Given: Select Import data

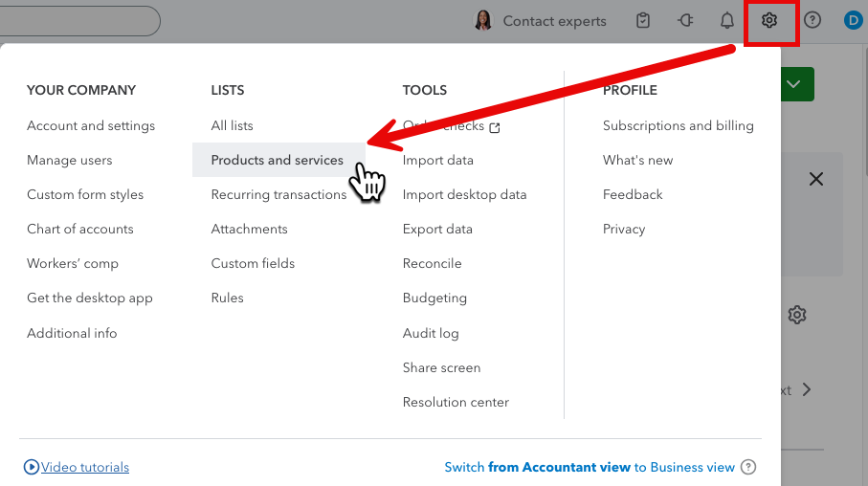Looking at the screenshot, I should pos(438,161).
